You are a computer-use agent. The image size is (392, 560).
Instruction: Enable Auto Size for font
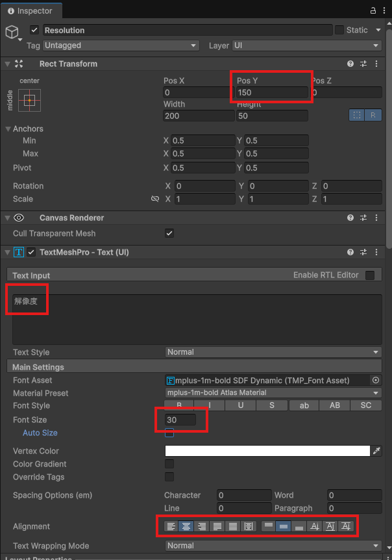click(x=169, y=433)
